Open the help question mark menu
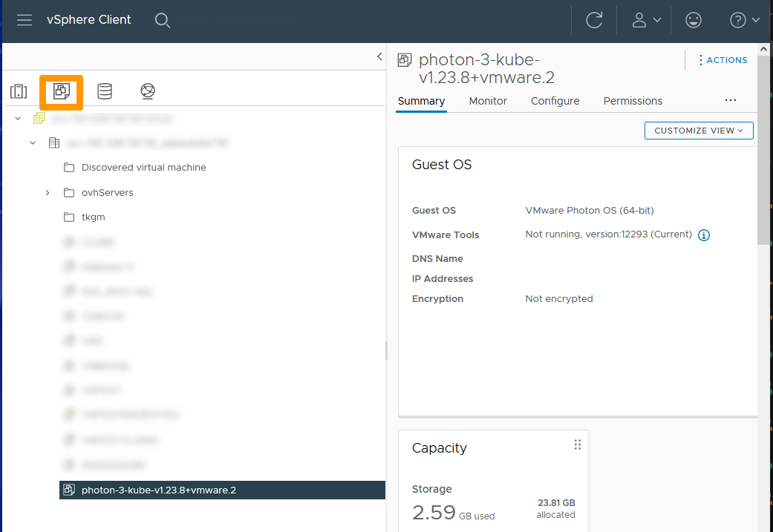 click(744, 20)
